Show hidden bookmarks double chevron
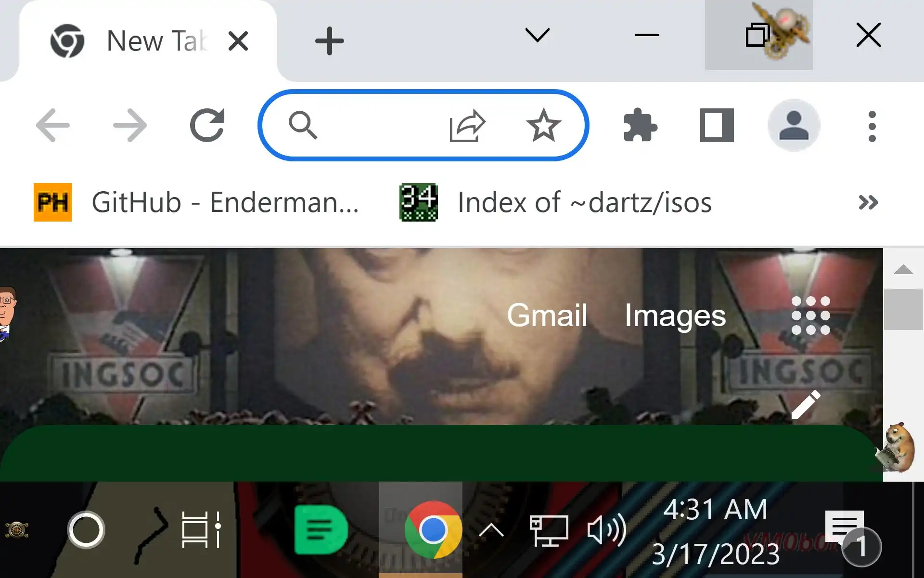This screenshot has width=924, height=578. pyautogui.click(x=868, y=202)
